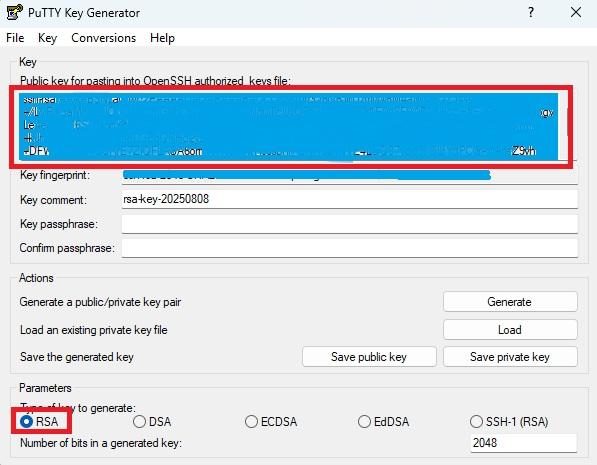Viewport: 597px width, 465px height.
Task: Close the PuTTY Key Generator window
Action: click(576, 13)
